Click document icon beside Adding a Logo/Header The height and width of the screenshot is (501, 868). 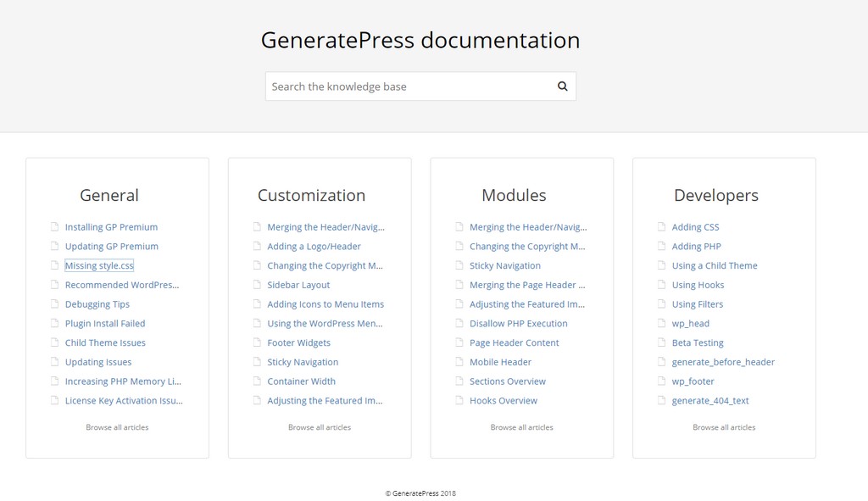257,246
